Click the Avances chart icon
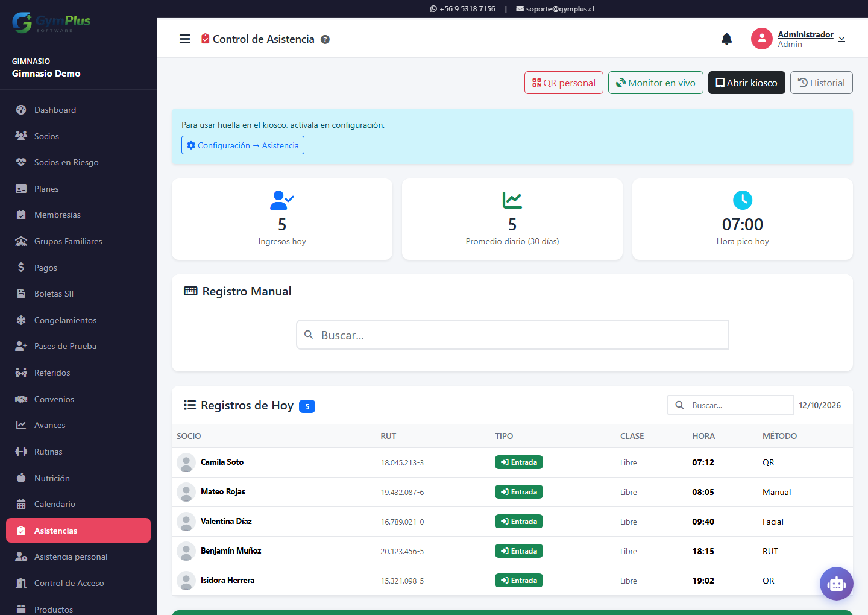The width and height of the screenshot is (868, 615). pyautogui.click(x=21, y=425)
